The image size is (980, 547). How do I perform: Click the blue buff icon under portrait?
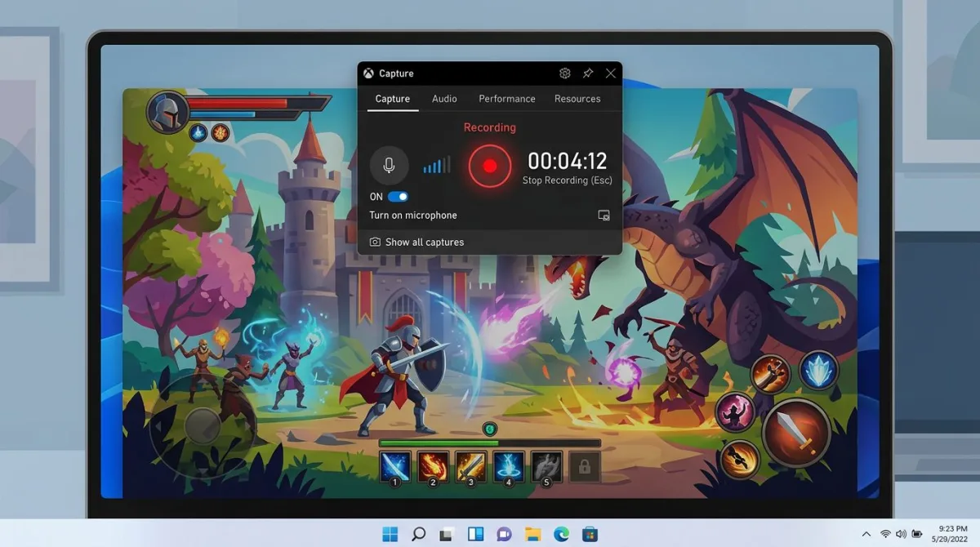click(198, 132)
